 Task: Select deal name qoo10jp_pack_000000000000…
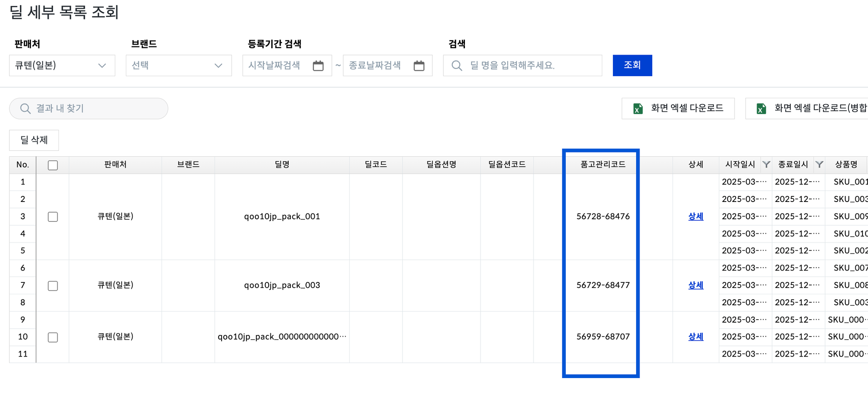tap(282, 337)
